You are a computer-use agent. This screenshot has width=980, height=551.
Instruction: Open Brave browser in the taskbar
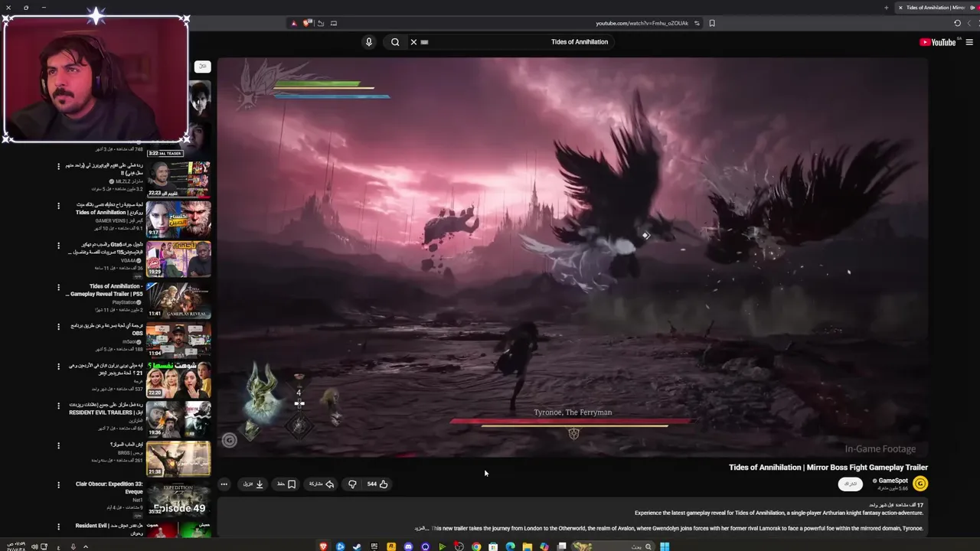(x=323, y=546)
